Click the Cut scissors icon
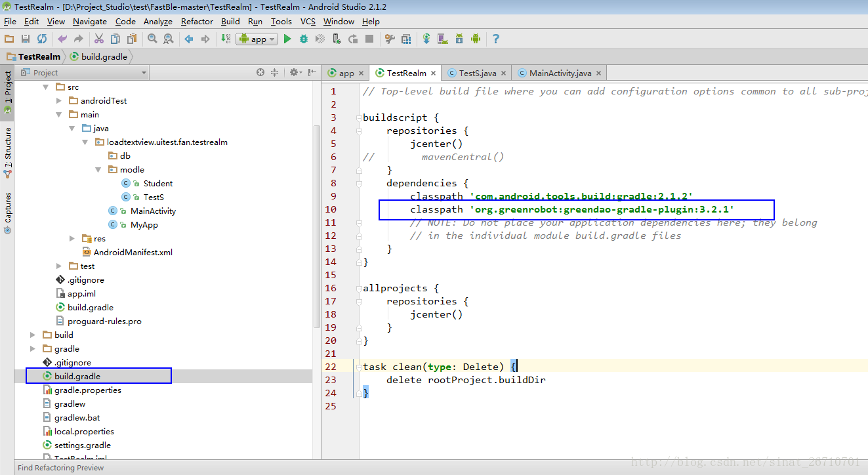This screenshot has width=868, height=475. (x=99, y=39)
